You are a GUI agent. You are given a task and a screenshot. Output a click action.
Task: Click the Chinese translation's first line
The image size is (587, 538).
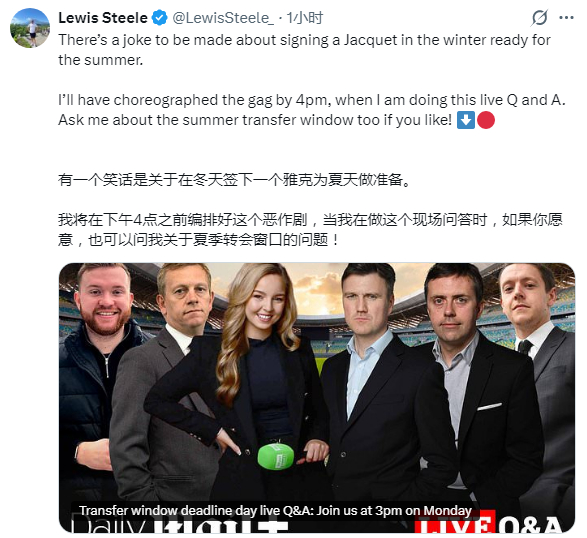tap(235, 180)
